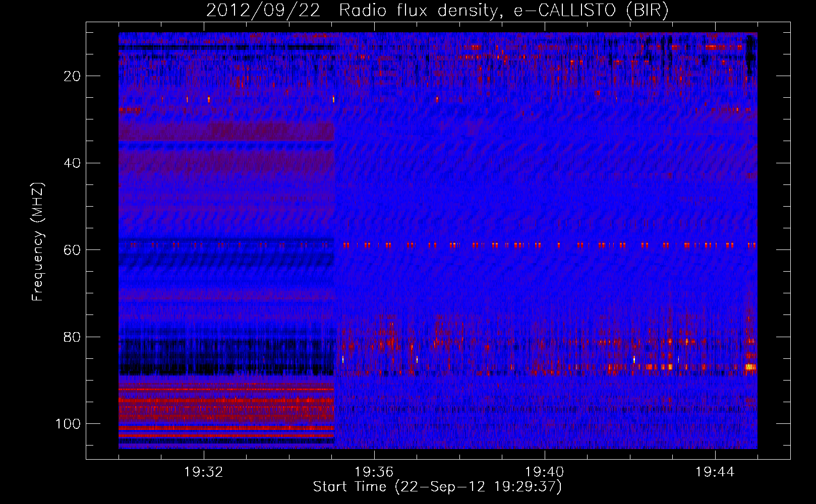Click the 19:44 time tick label
Image resolution: width=816 pixels, height=504 pixels.
(715, 472)
